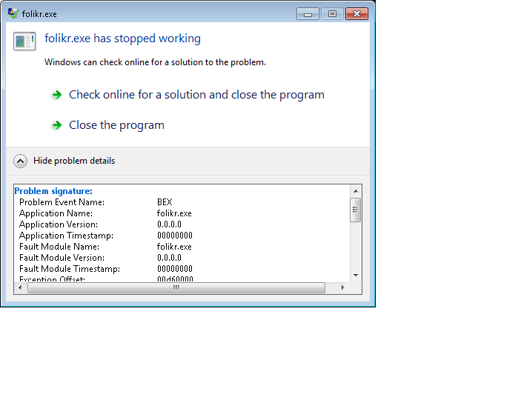Minimize the folikr.exe dialog

pos(308,14)
